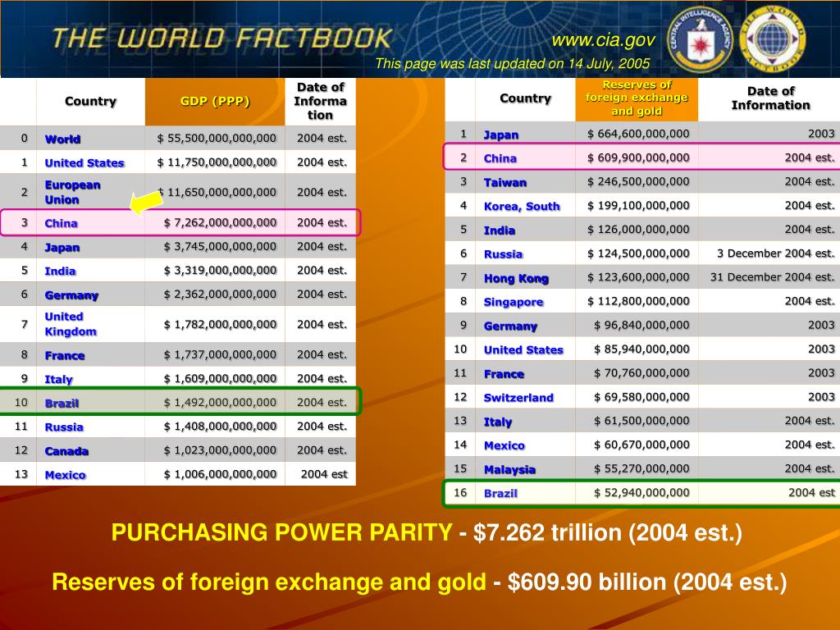Image resolution: width=840 pixels, height=630 pixels.
Task: Click the World Factbook globe emblem
Action: [771, 39]
